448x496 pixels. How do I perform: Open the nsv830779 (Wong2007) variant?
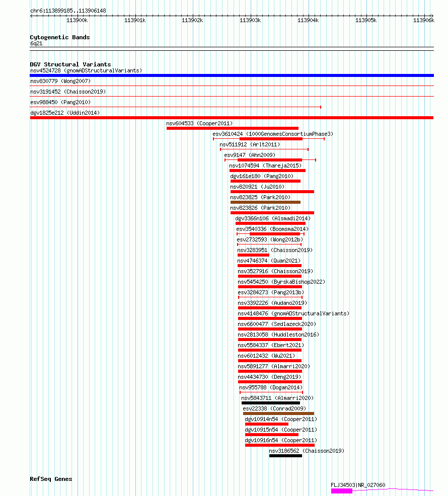pyautogui.click(x=60, y=81)
